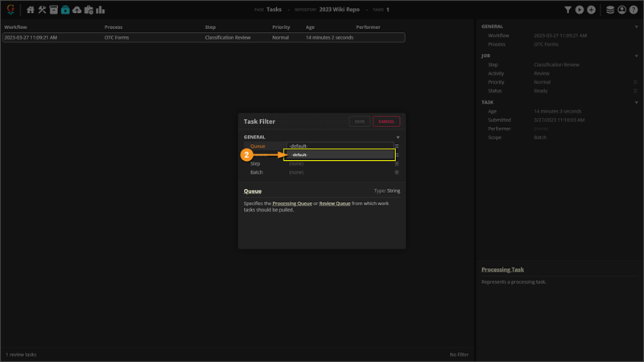Image resolution: width=644 pixels, height=362 pixels.
Task: Open the user account icon
Action: coord(622,10)
